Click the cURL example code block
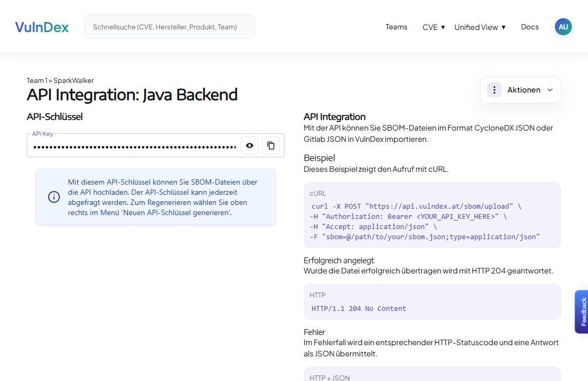Image resolution: width=588 pixels, height=381 pixels. coord(432,215)
